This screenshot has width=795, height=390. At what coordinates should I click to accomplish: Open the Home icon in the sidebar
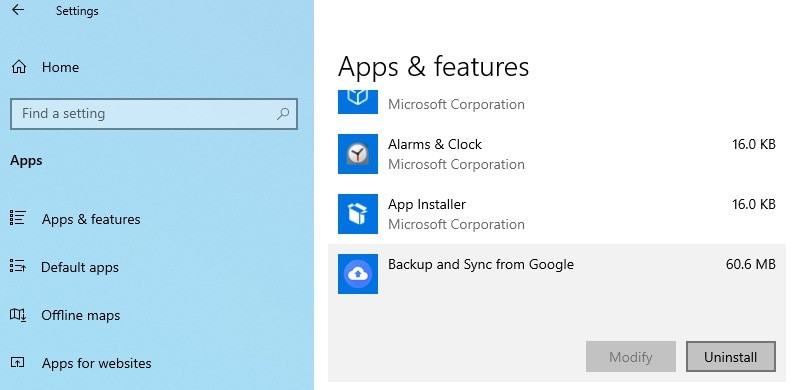pos(19,67)
